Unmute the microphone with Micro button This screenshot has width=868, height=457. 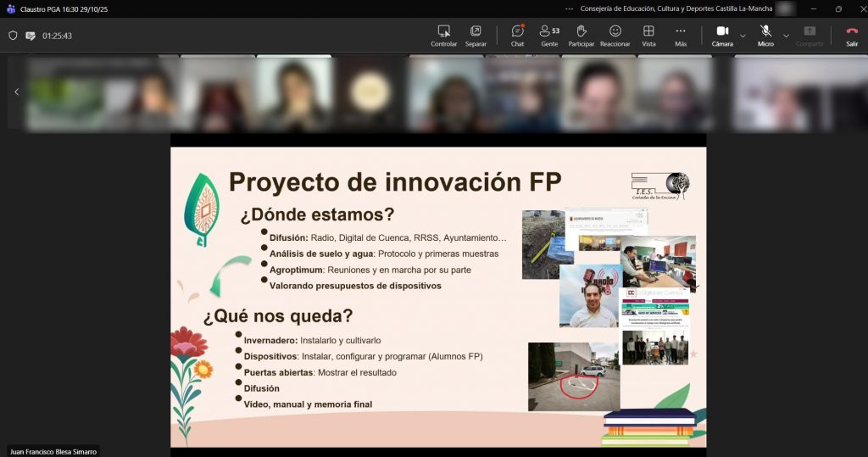pyautogui.click(x=765, y=36)
